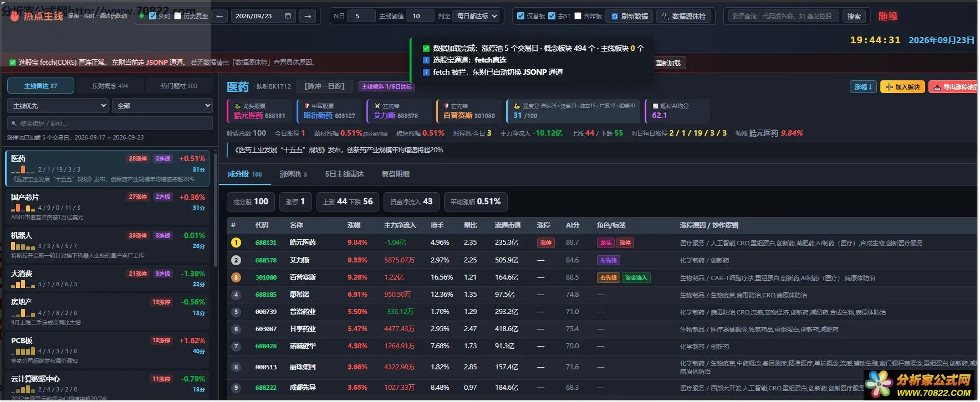
Task: Toggle the 实时 checkbox
Action: click(x=153, y=16)
